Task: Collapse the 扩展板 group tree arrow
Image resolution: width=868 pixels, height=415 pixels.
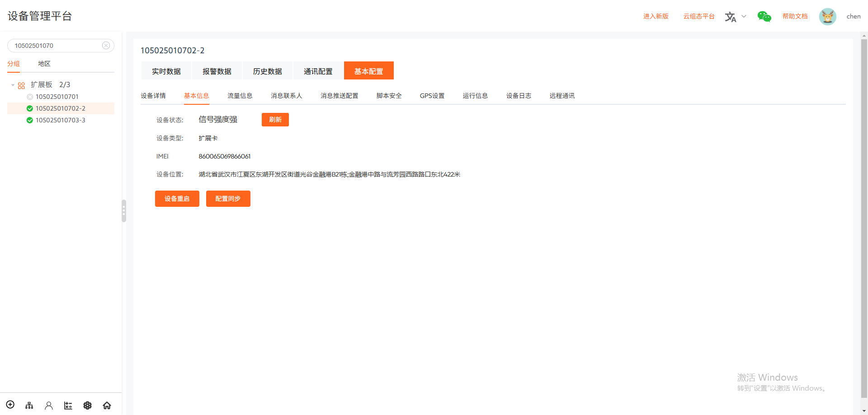Action: point(13,85)
